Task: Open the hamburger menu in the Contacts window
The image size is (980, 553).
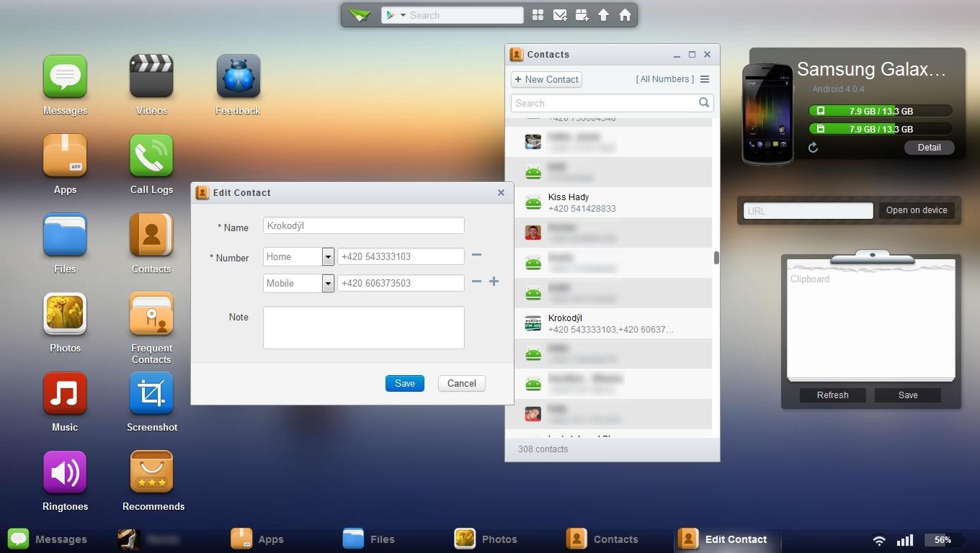Action: pos(705,79)
